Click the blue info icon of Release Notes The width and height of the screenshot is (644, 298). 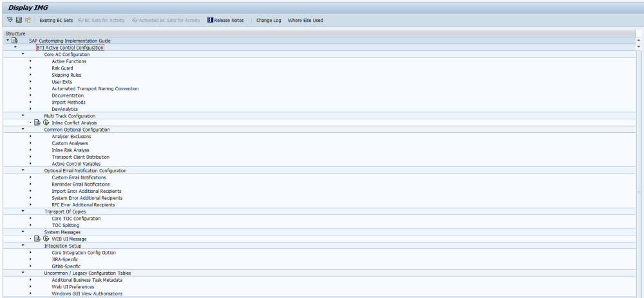pyautogui.click(x=211, y=20)
